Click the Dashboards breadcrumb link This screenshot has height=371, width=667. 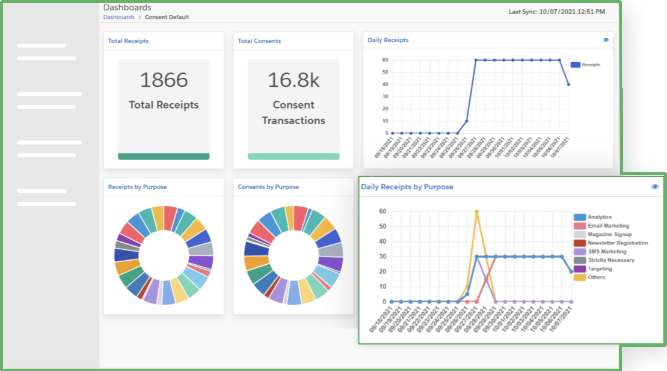tap(119, 17)
